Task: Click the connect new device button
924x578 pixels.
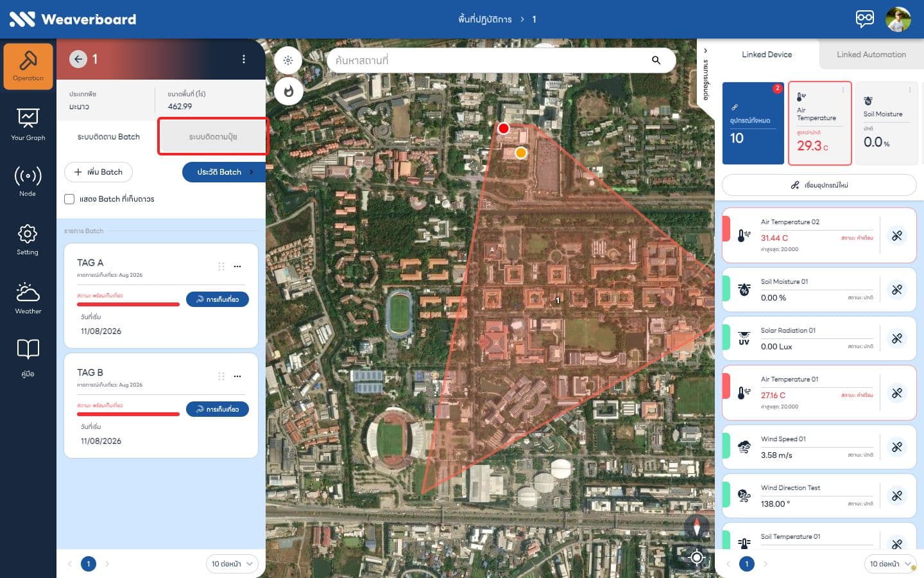Action: [x=819, y=185]
